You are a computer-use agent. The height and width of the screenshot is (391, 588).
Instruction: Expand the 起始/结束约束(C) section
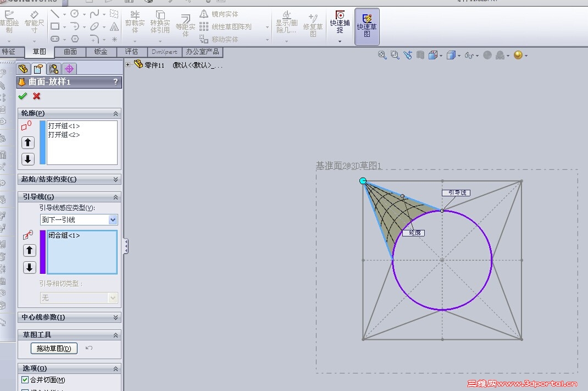[x=115, y=179]
